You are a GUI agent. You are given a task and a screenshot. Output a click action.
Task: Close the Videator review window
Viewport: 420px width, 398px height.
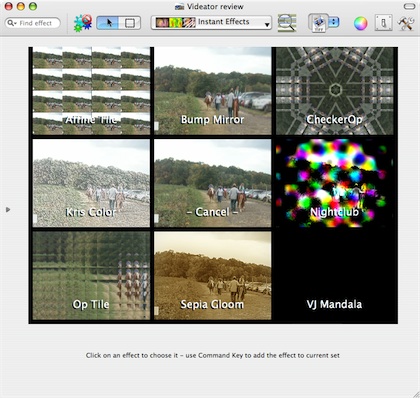point(9,6)
